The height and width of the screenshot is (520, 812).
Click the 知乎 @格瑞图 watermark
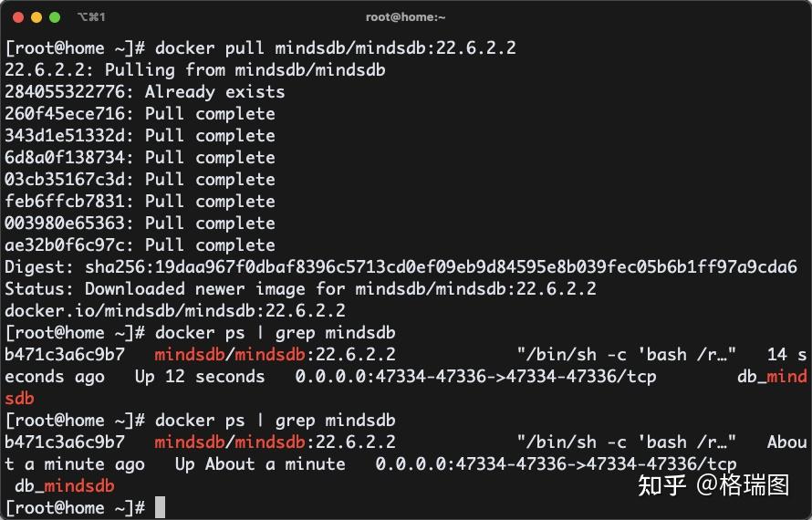(x=713, y=484)
